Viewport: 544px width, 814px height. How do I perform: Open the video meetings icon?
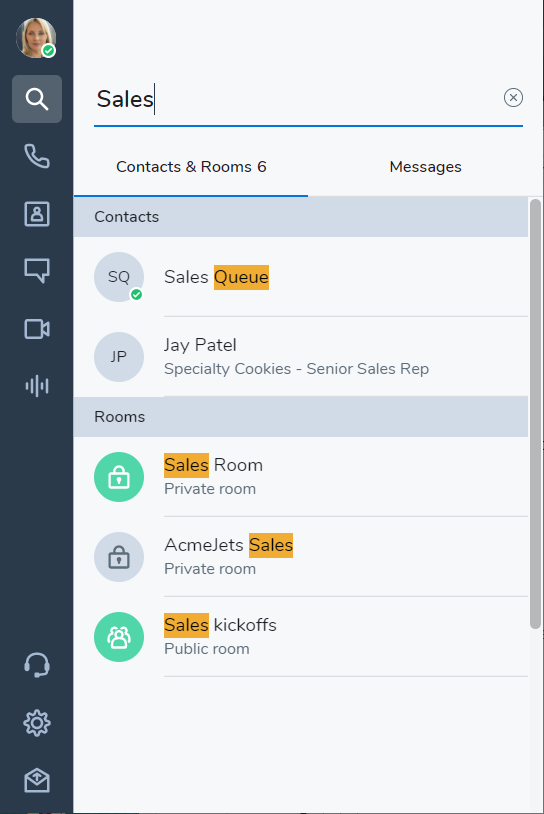(37, 329)
